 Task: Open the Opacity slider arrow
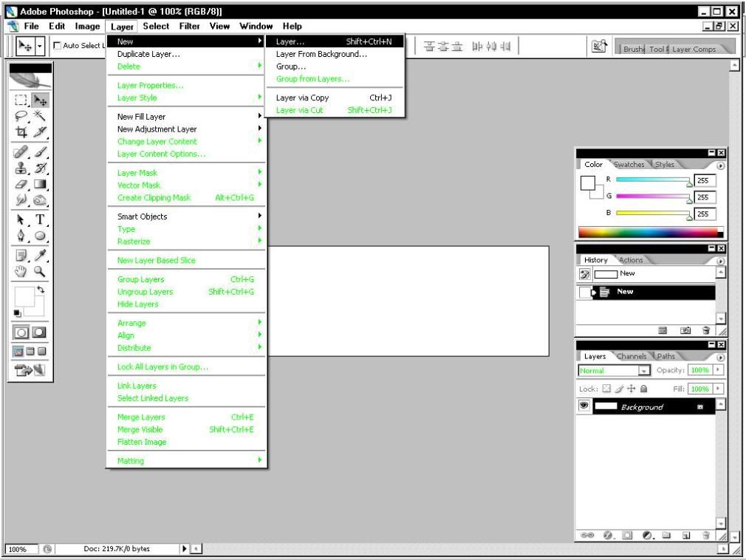718,369
